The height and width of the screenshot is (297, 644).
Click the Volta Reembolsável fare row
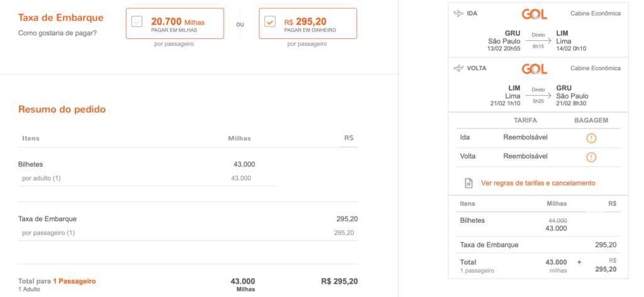click(x=538, y=157)
